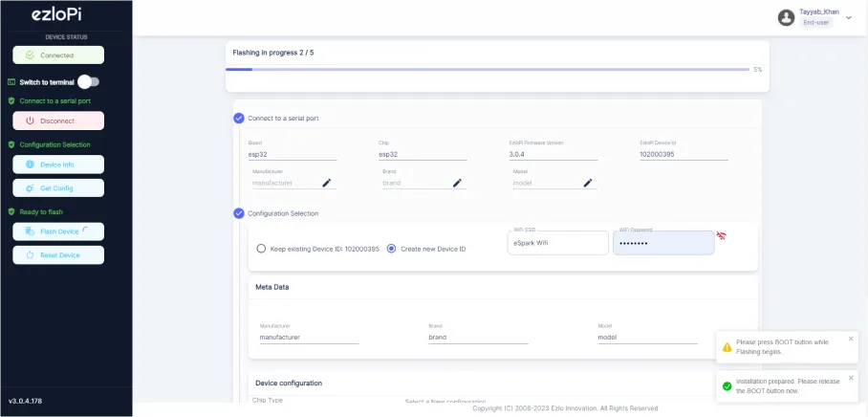Expand the Tayyab_Khan account dropdown chevron
This screenshot has height=417, width=868.
point(849,18)
